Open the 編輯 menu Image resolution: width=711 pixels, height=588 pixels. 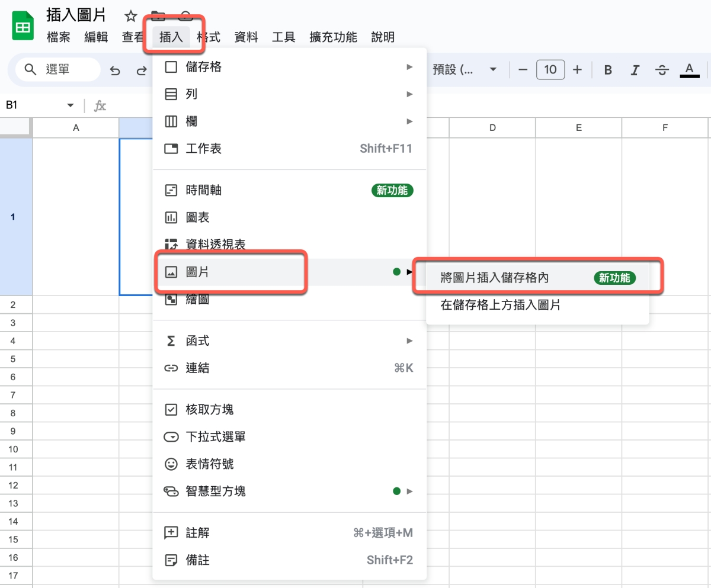point(96,37)
